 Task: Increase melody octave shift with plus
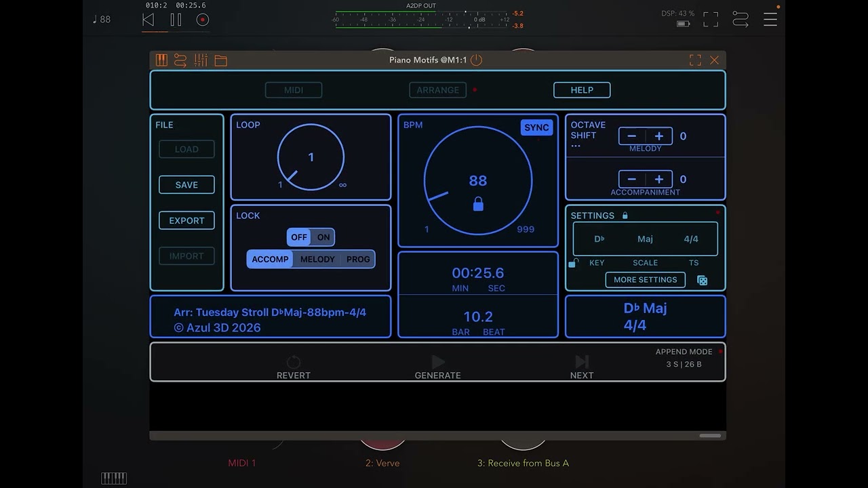(658, 136)
